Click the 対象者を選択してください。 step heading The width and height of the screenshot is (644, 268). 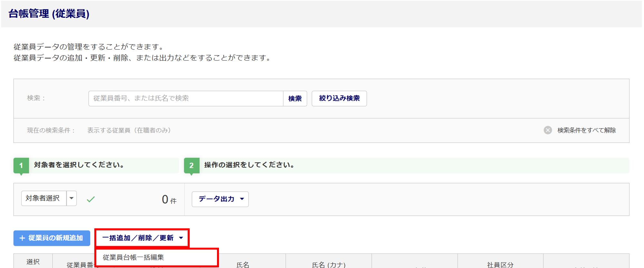pos(79,165)
